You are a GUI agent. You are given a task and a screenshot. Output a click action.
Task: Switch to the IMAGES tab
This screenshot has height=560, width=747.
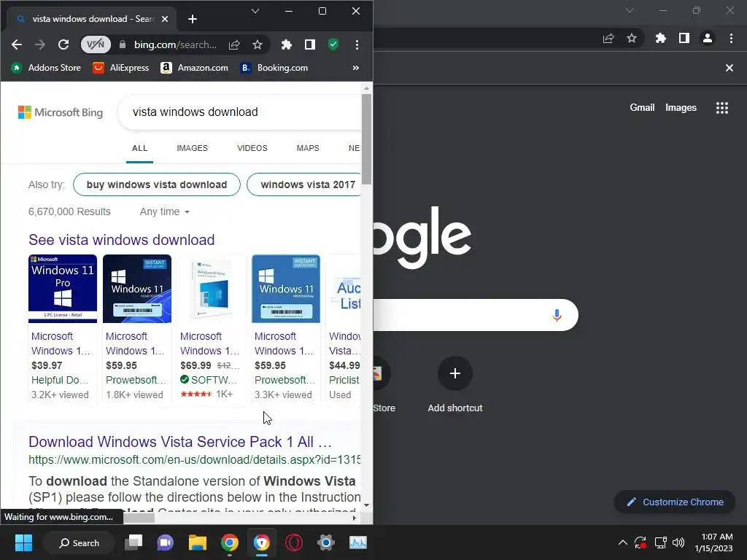click(x=192, y=148)
